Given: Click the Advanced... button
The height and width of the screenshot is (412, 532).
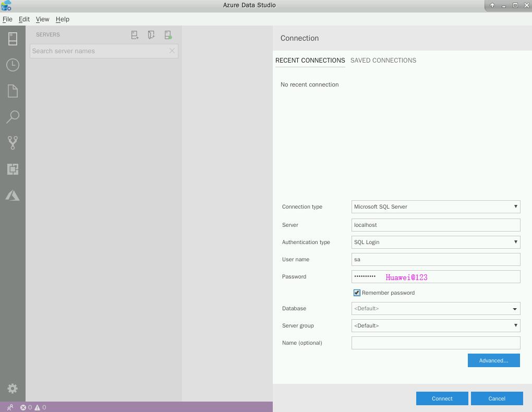Looking at the screenshot, I should (x=493, y=360).
